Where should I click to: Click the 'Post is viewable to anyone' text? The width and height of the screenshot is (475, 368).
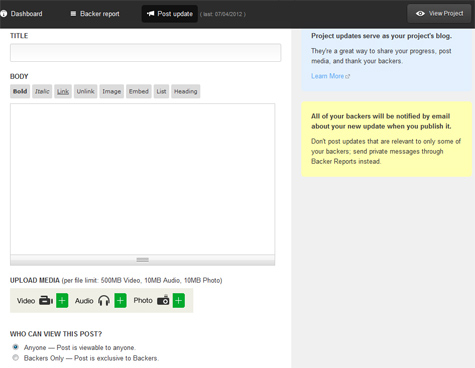coord(96,348)
